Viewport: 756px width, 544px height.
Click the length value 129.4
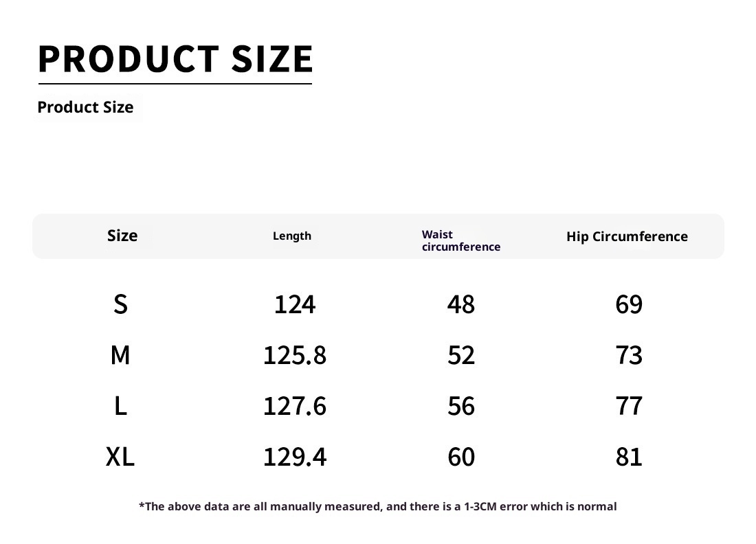(x=295, y=457)
